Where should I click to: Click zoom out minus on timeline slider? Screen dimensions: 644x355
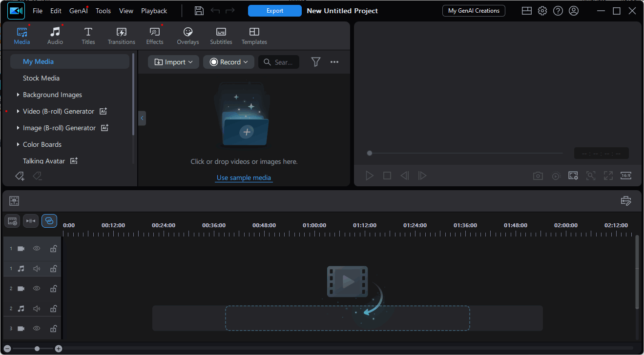coord(7,349)
